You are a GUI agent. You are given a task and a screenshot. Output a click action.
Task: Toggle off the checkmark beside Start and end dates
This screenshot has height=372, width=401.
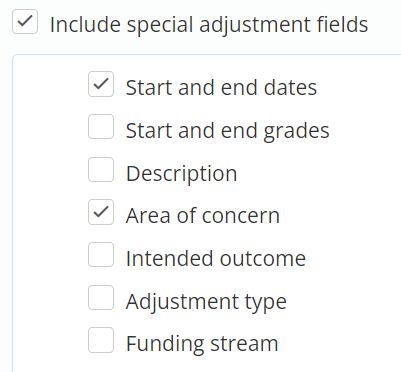click(101, 84)
